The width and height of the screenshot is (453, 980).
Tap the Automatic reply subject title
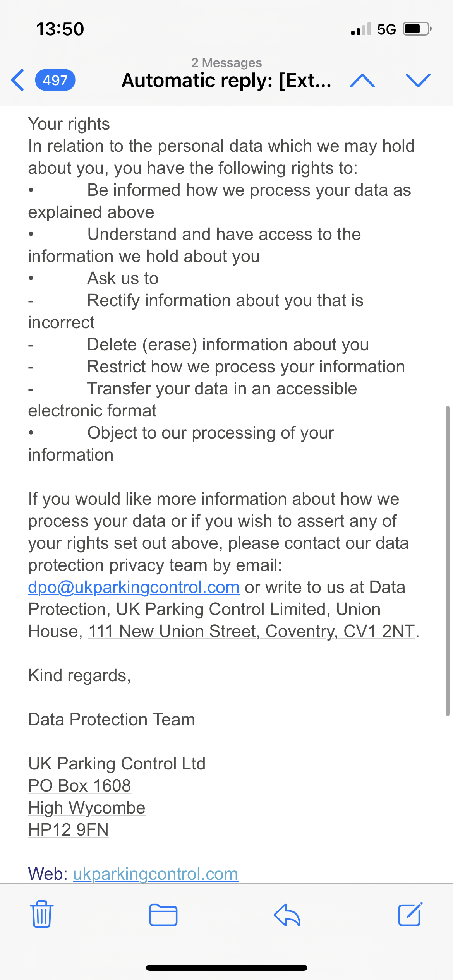coord(226,80)
